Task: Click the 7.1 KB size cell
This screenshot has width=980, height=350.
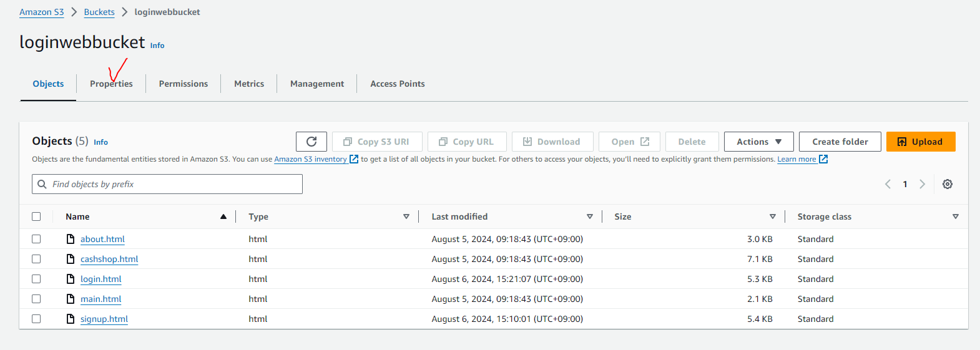Action: pos(760,259)
